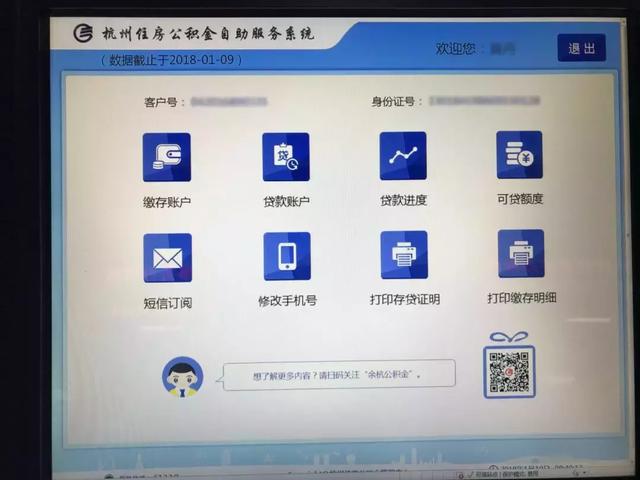The image size is (640, 480).
Task: Click the QR code image
Action: click(x=509, y=372)
